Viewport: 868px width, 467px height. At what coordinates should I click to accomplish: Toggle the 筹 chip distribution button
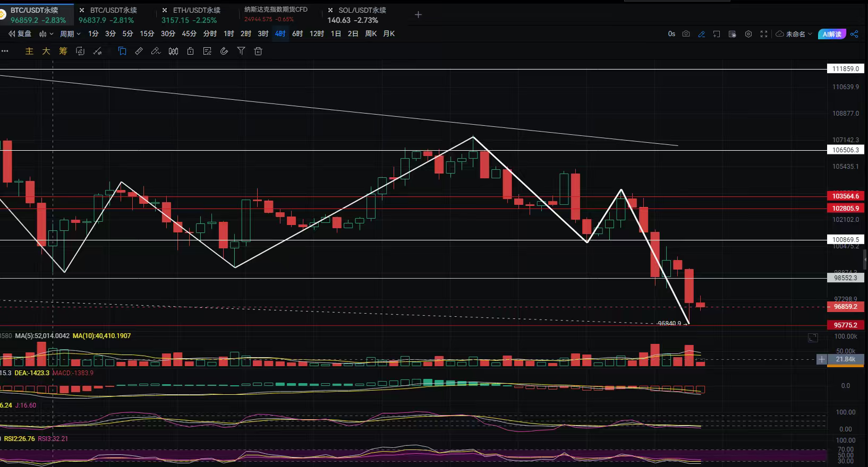click(63, 51)
